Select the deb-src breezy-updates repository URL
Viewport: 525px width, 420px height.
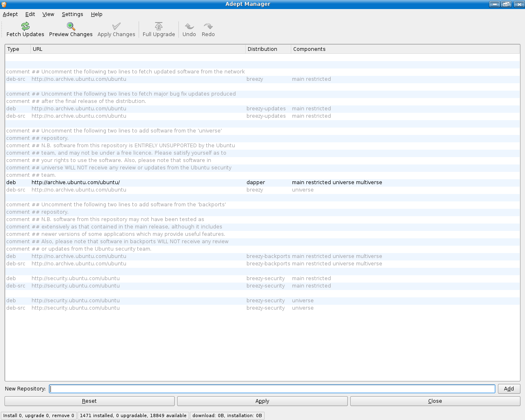79,116
